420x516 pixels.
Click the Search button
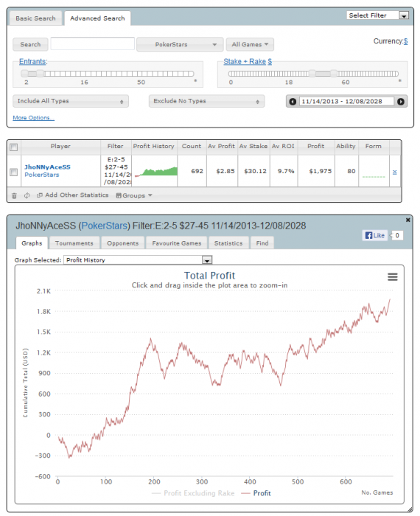(30, 44)
